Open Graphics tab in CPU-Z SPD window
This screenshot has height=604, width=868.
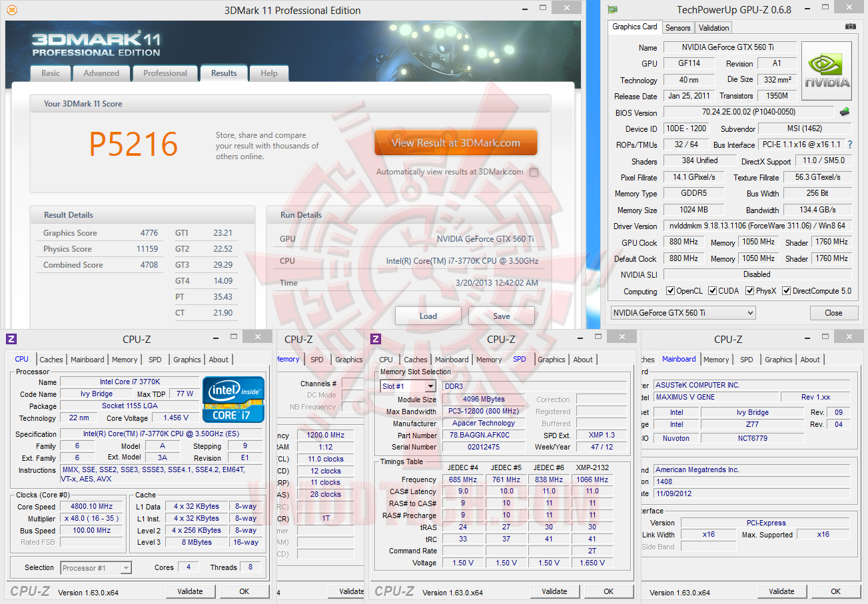552,360
